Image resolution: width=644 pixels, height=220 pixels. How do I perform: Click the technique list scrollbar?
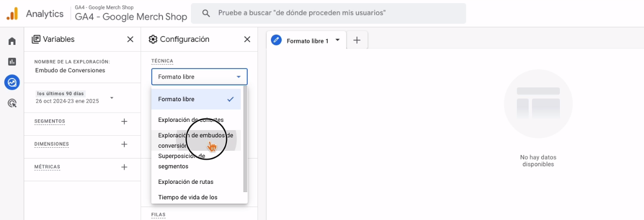coord(245,139)
